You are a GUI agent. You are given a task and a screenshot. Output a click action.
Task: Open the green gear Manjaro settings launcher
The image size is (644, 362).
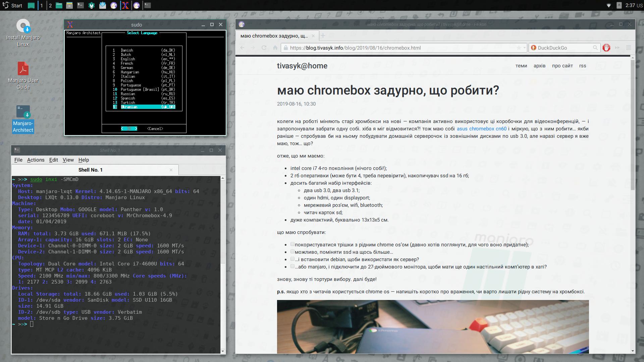91,5
